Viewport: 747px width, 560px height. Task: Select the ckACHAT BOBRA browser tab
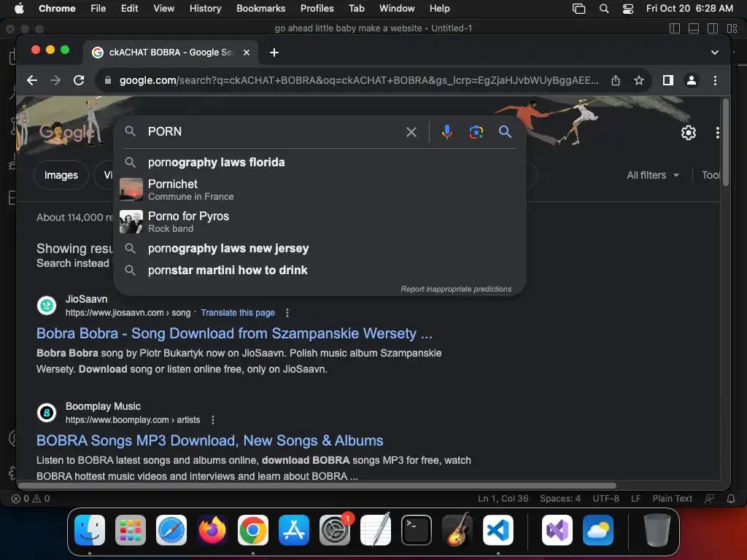(171, 52)
